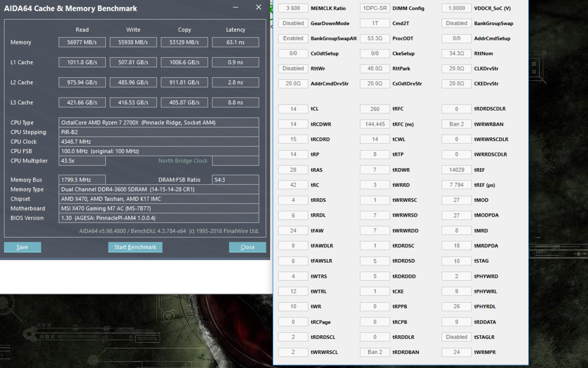Image resolution: width=588 pixels, height=368 pixels.
Task: Click the tWRMPR field showing 24
Action: pos(456,352)
